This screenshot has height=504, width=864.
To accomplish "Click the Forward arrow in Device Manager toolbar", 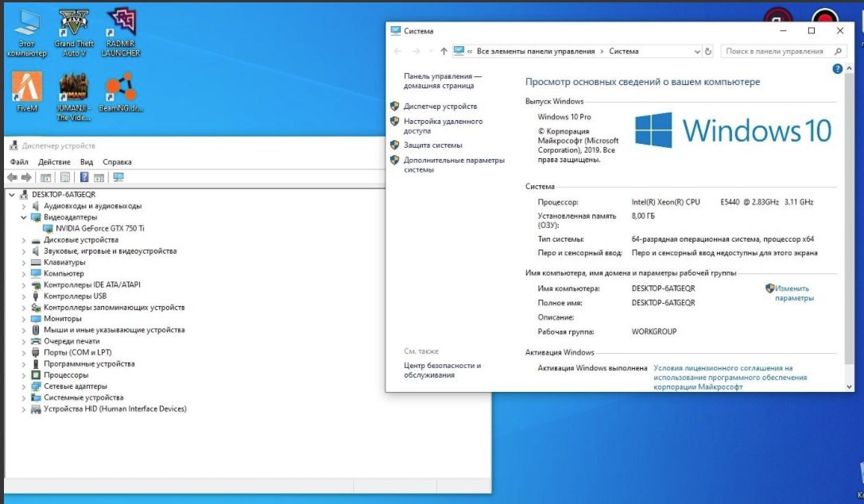I will tap(26, 177).
